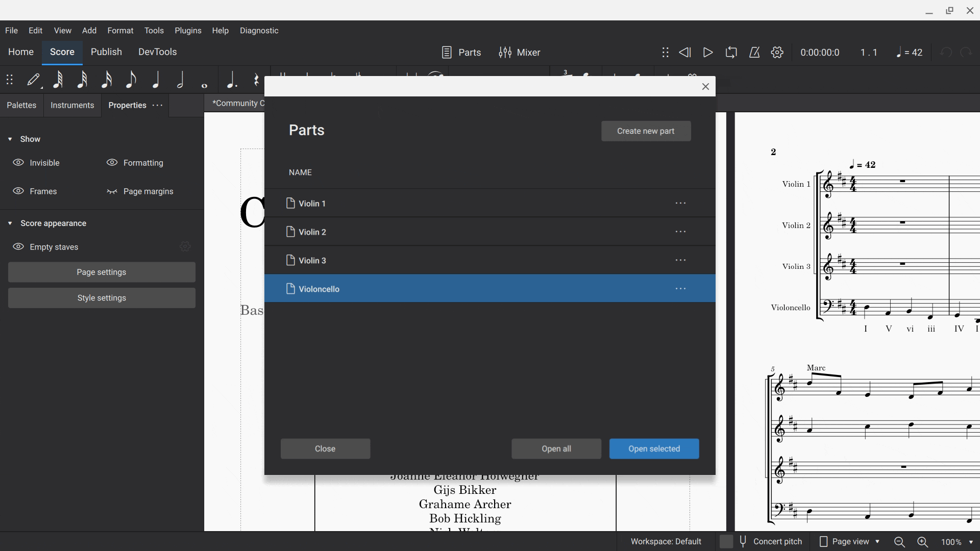Apply an augmentation dot

coord(231,80)
